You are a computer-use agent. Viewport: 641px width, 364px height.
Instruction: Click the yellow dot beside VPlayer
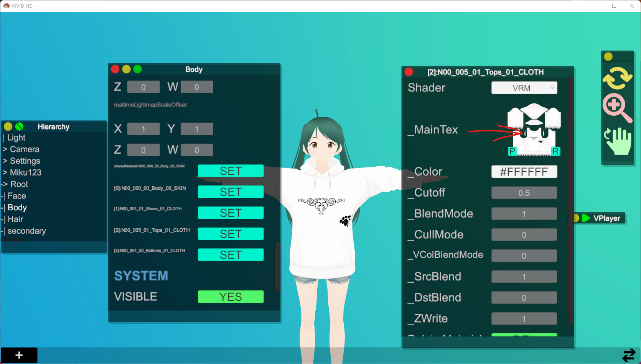point(576,218)
